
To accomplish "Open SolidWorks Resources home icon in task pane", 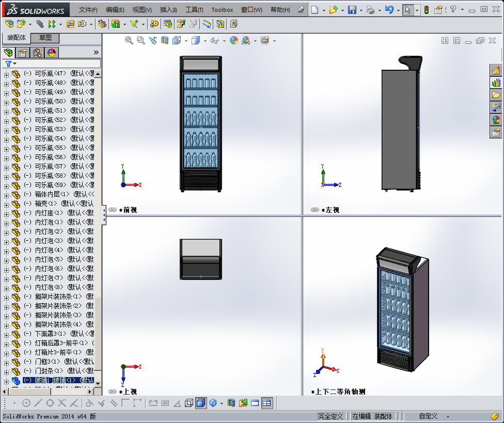I will 496,71.
